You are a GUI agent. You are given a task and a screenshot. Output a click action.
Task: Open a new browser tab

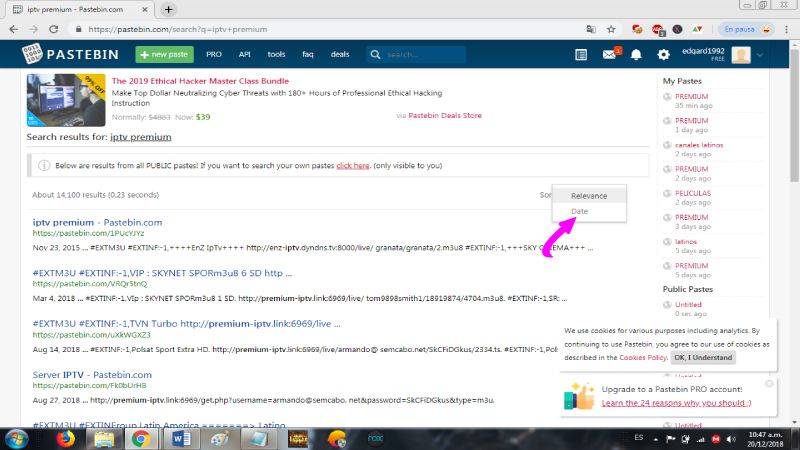pos(168,9)
